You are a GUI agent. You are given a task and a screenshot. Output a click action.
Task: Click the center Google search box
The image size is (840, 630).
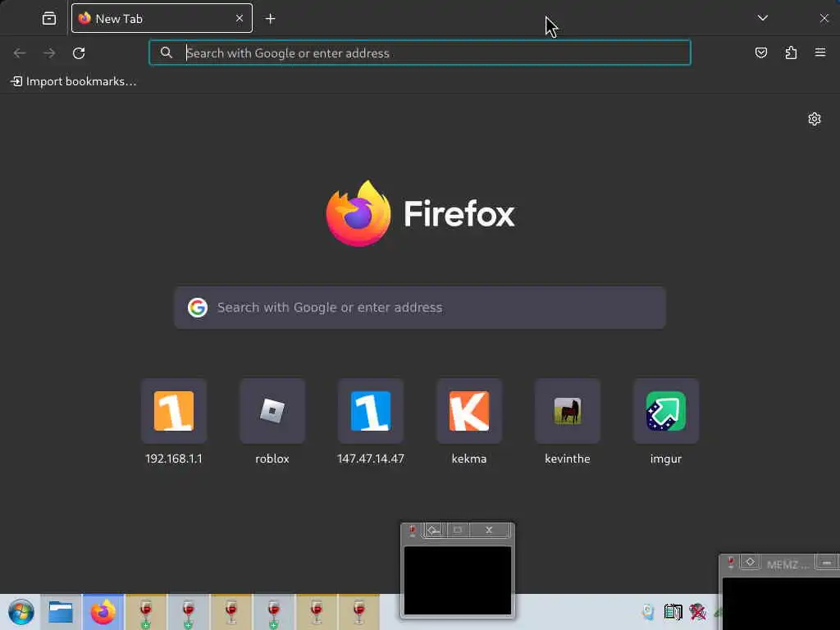[x=420, y=308]
